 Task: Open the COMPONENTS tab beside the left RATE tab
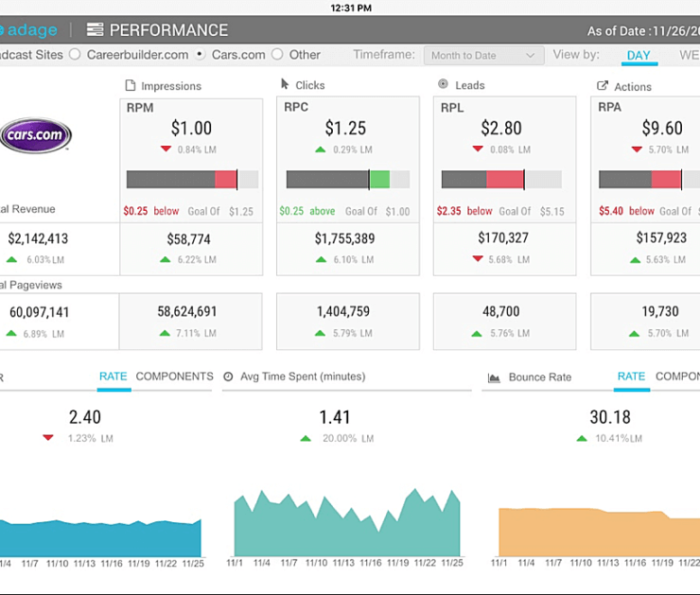(x=174, y=376)
